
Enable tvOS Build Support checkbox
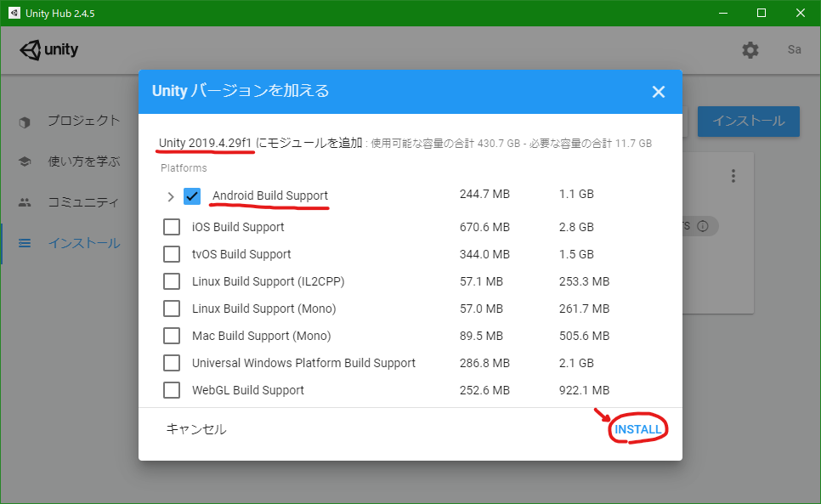(172, 254)
